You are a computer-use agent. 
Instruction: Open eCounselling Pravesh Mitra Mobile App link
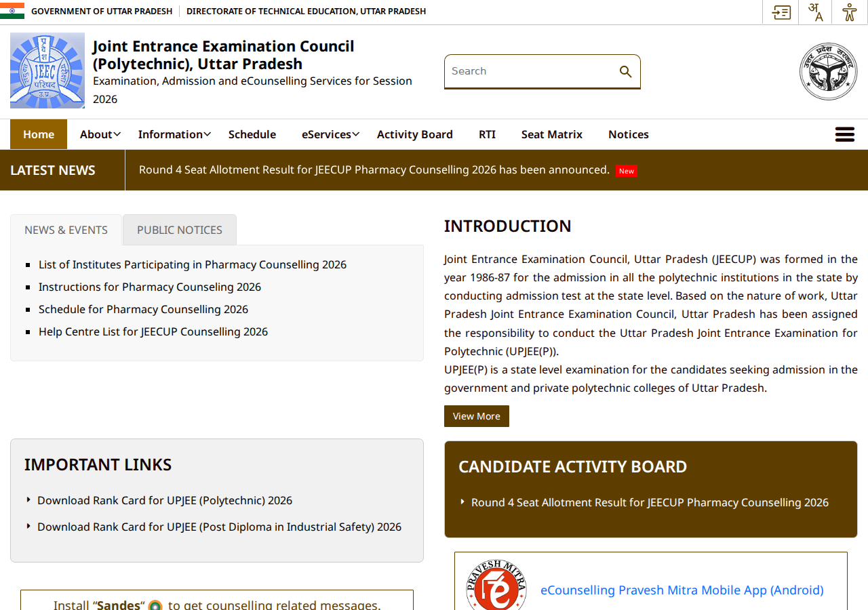(682, 590)
